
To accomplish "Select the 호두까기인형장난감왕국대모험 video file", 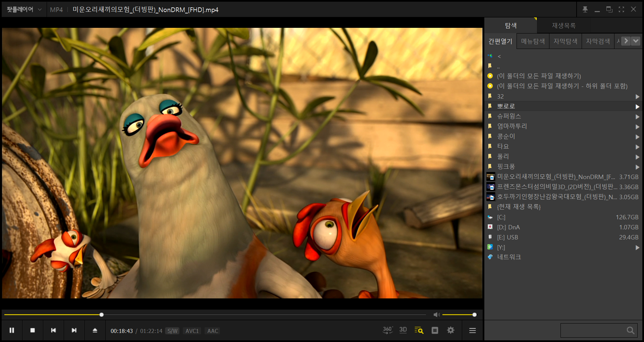I will tap(563, 197).
